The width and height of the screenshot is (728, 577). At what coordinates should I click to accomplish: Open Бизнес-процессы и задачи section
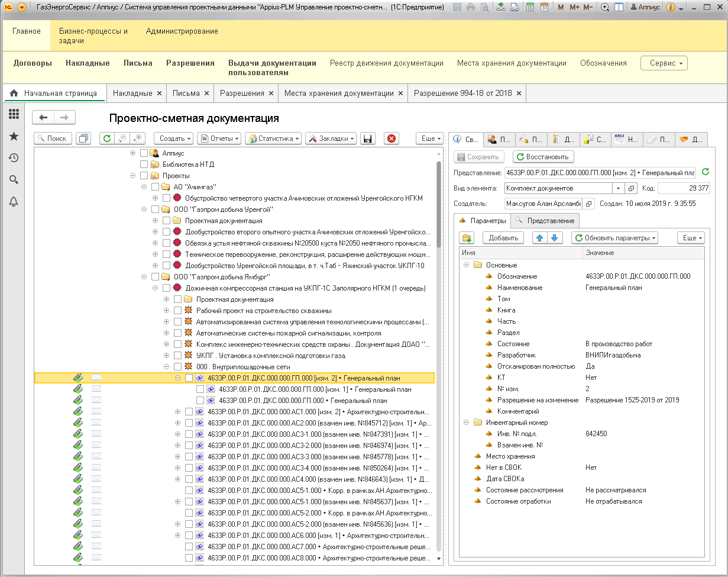pos(93,36)
